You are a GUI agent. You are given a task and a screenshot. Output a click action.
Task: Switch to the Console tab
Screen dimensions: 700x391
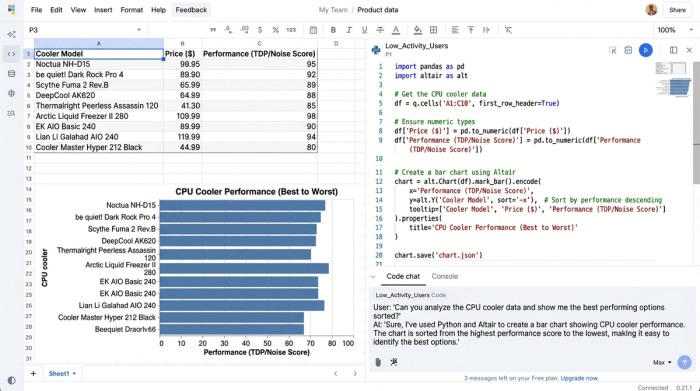coord(445,276)
